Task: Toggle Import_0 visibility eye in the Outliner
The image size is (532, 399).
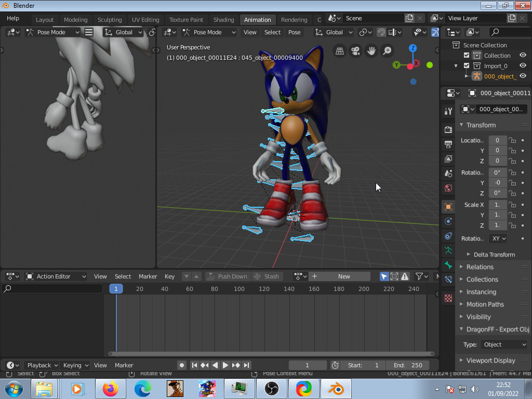Action: [x=523, y=65]
